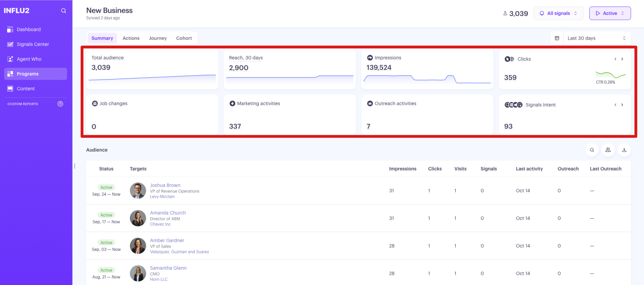
Task: Click Amber Gardner's profile photo
Action: 138,246
